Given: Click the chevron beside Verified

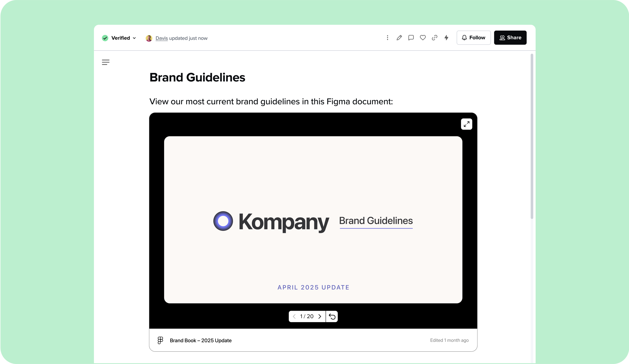Looking at the screenshot, I should 134,38.
